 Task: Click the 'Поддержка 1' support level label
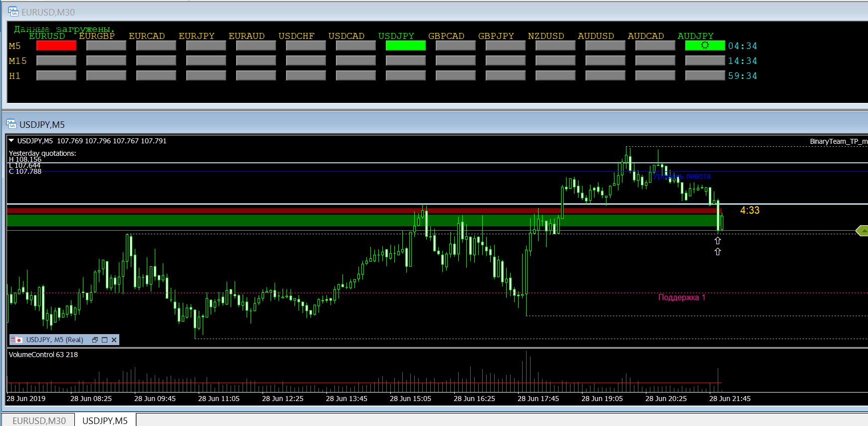[x=682, y=298]
